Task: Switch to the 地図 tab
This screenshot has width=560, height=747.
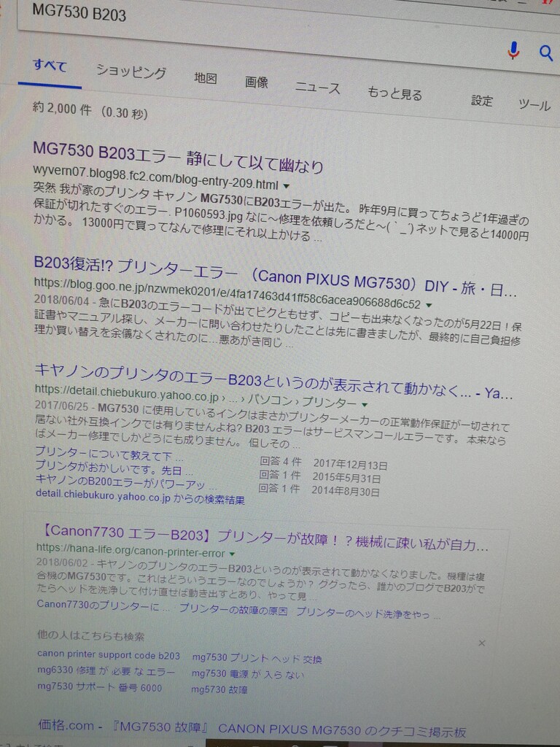Action: tap(205, 77)
